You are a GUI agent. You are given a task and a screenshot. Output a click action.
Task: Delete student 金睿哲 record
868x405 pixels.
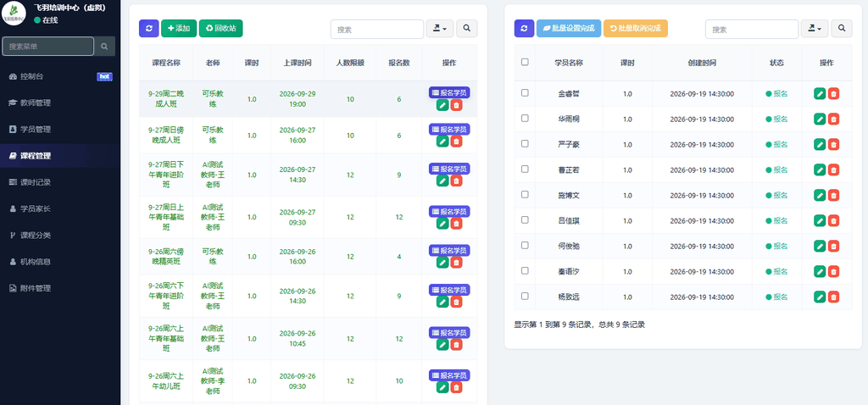coord(834,93)
